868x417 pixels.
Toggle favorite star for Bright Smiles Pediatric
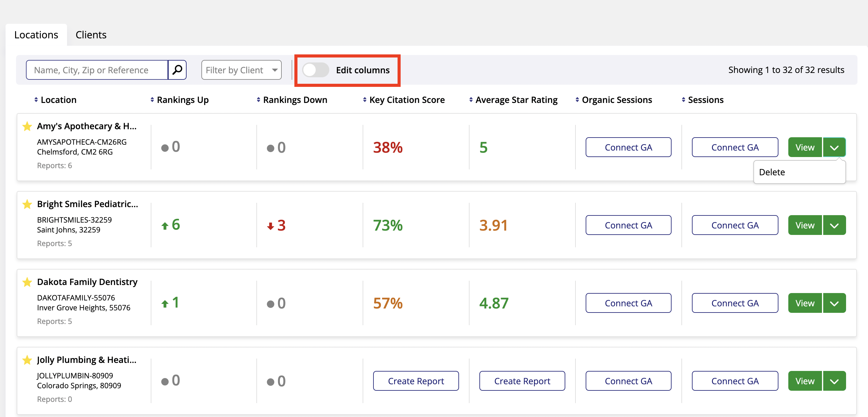click(27, 204)
